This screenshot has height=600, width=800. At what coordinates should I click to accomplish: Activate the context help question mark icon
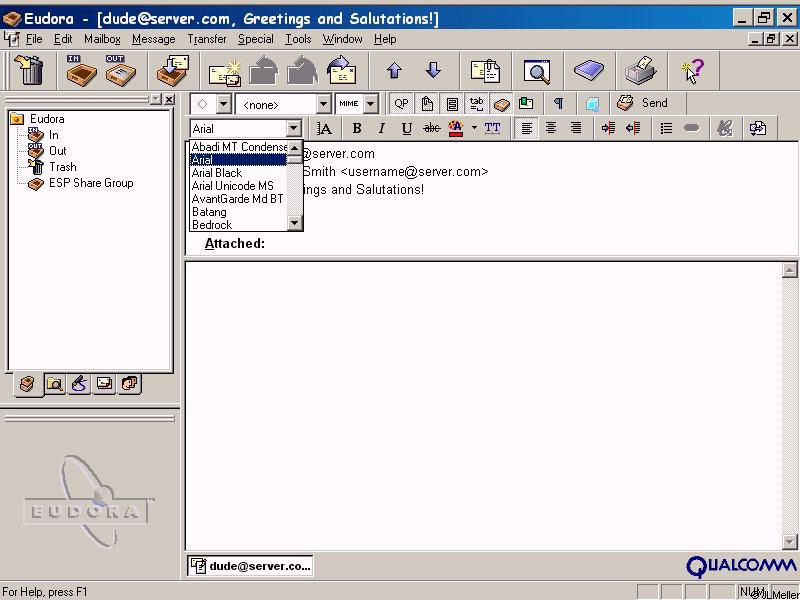pos(692,70)
